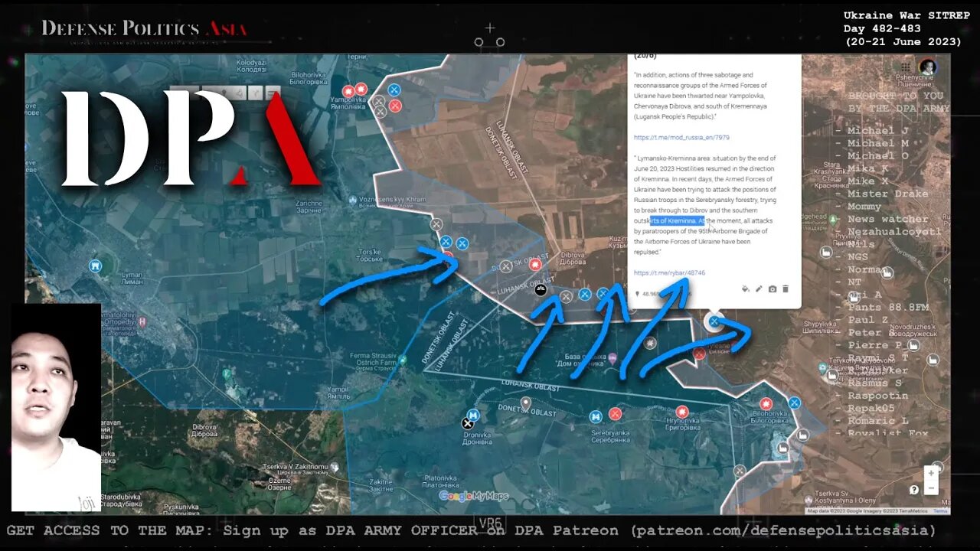
Task: Select the red explosion marker west of Dibrova
Action: point(535,265)
